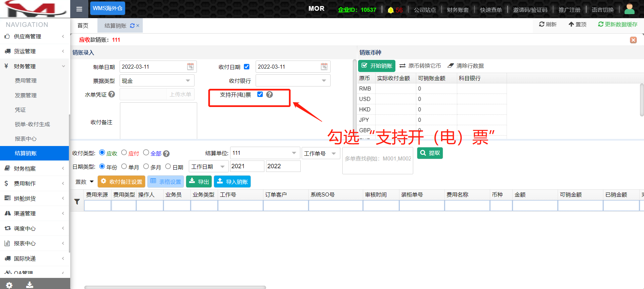Click help icon next to 支持开(电)票
This screenshot has height=289, width=644.
[x=269, y=95]
